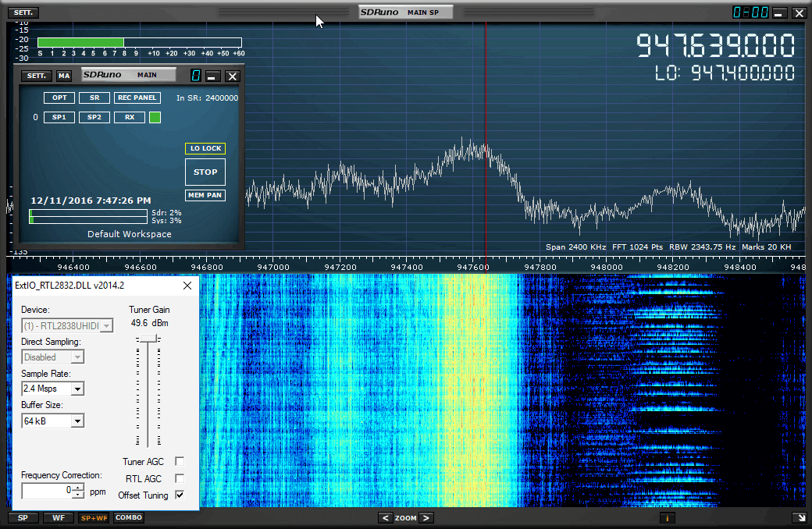Viewport: 812px width, 529px height.
Task: Click the 'FFT 1024 Pts' status text
Action: pos(637,247)
